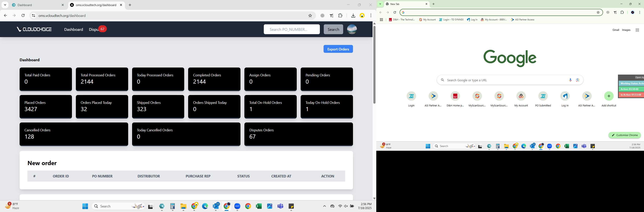
Task: Reload the New Tab page in Google window
Action: [395, 12]
